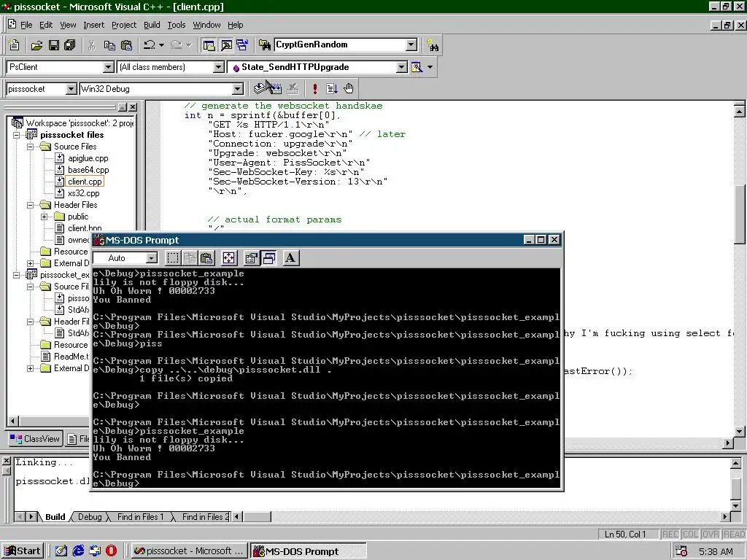747x560 pixels.
Task: Select client.cpp in the file tree
Action: tap(85, 182)
